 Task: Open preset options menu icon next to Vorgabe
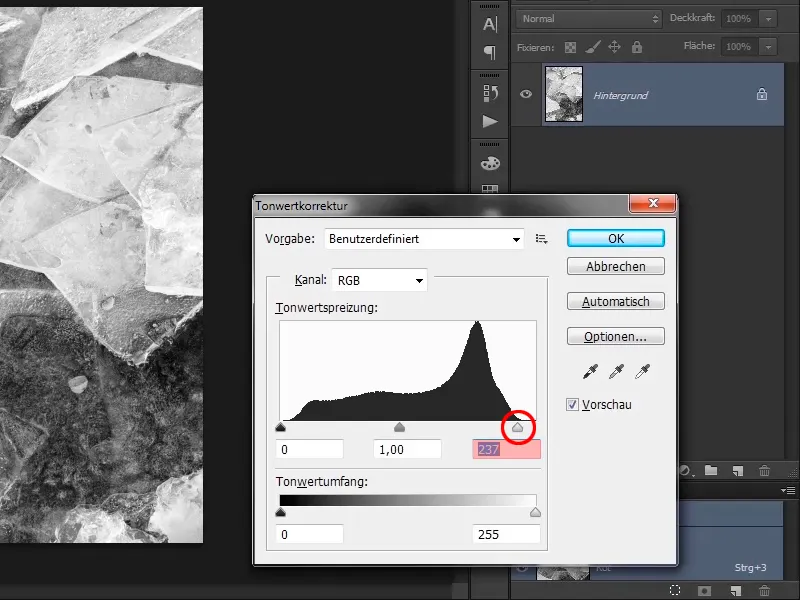[x=541, y=239]
